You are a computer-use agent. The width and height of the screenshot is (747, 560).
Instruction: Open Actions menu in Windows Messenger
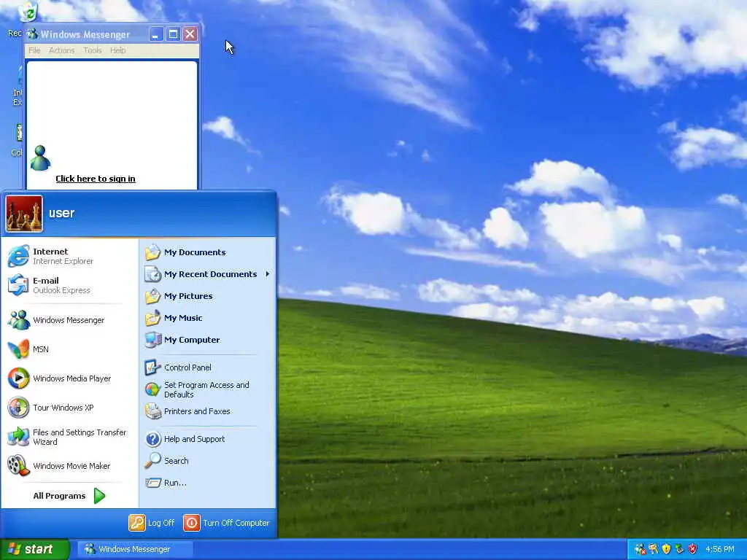(x=61, y=50)
